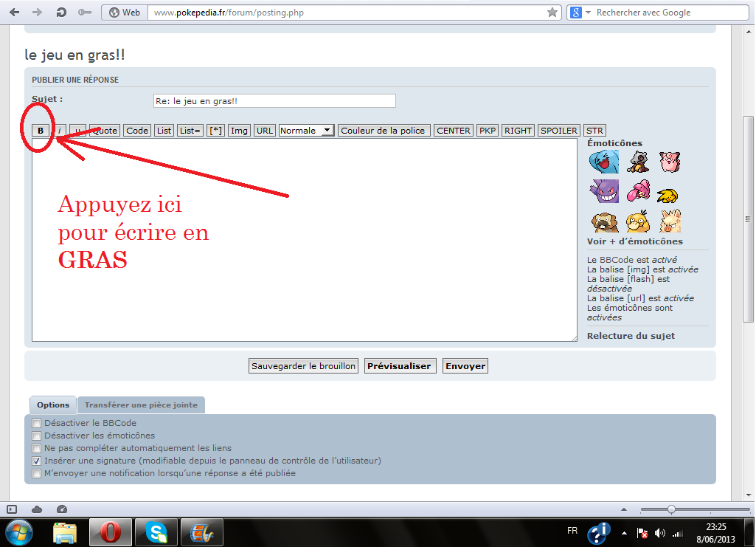Open the Opera Turbo speedometer icon
Screen dimensions: 756x547
(x=62, y=509)
